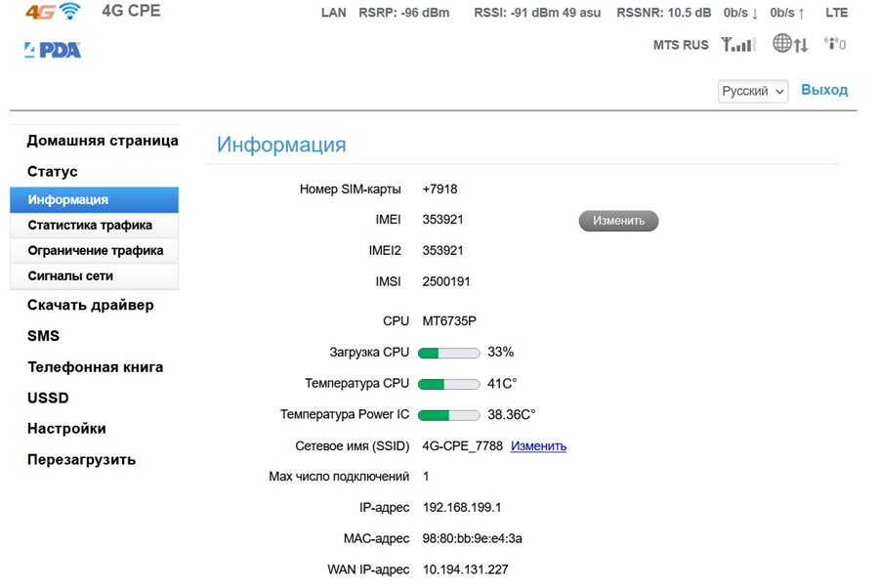The height and width of the screenshot is (588, 879).
Task: Click the SIM number +7918 value
Action: coord(439,189)
